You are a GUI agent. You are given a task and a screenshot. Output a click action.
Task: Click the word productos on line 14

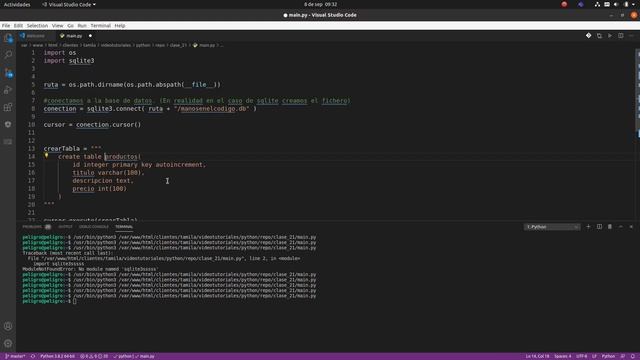tap(121, 156)
